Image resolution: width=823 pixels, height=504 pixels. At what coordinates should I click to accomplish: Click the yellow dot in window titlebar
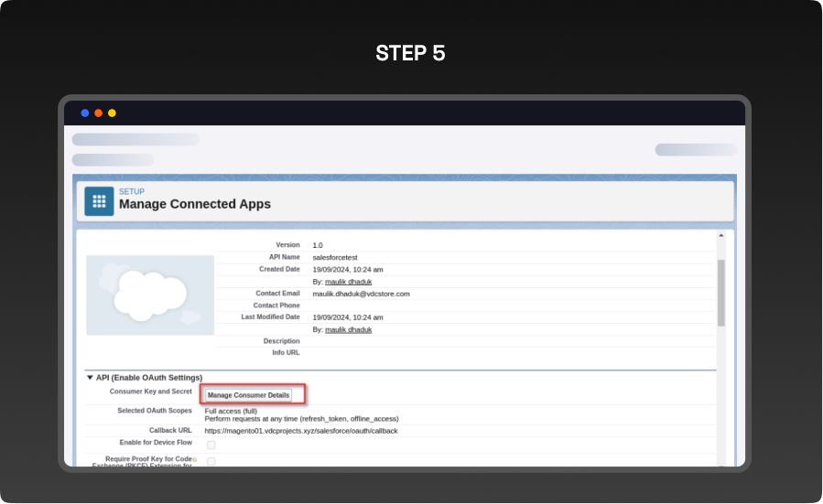coord(112,113)
